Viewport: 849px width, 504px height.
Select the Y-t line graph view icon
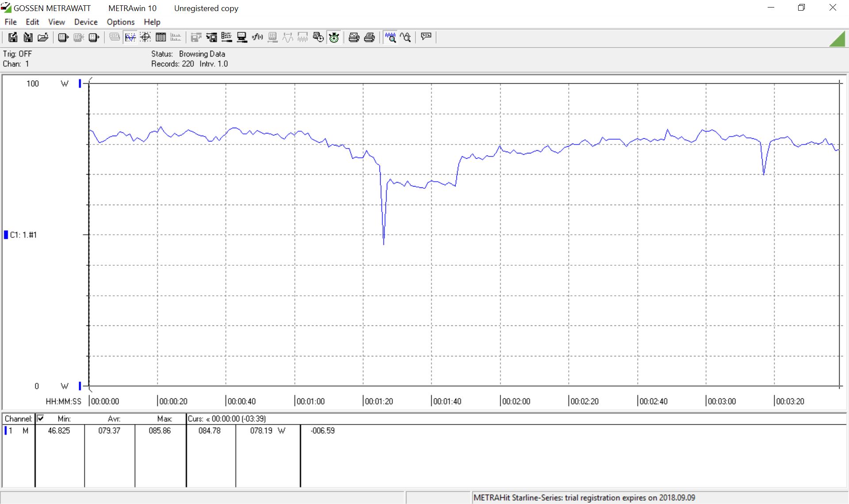[x=130, y=38]
